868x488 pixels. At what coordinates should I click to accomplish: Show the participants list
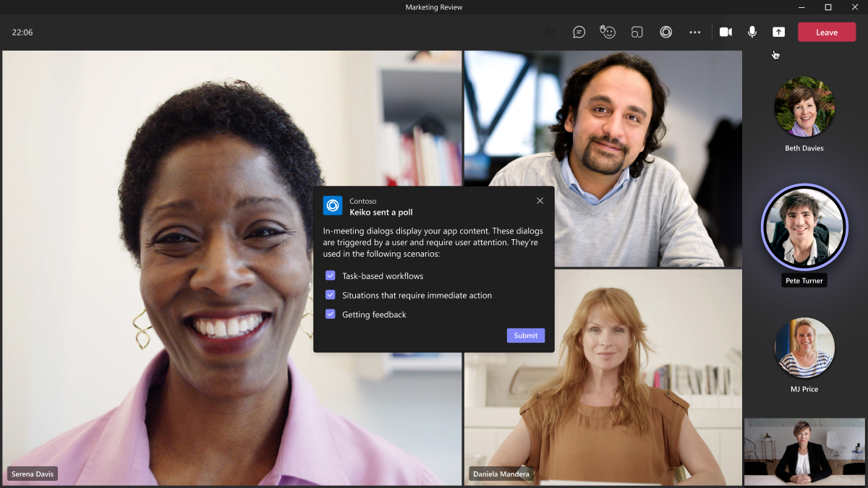[550, 32]
